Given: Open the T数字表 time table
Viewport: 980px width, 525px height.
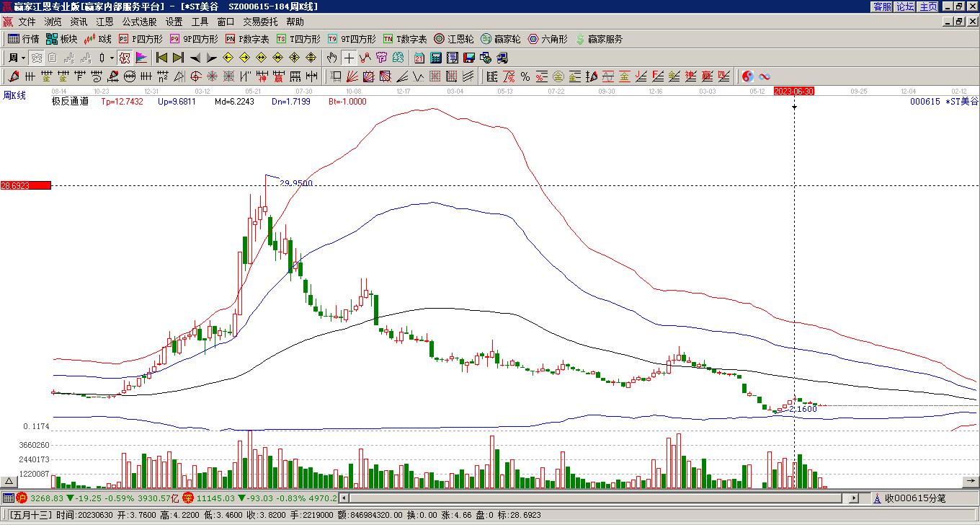Looking at the screenshot, I should coord(405,39).
